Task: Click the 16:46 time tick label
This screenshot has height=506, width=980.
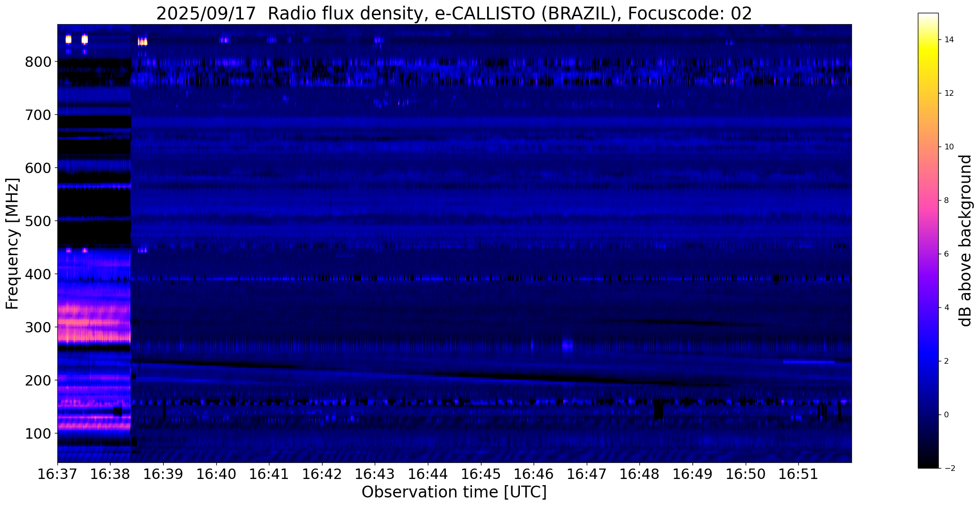Action: point(534,474)
